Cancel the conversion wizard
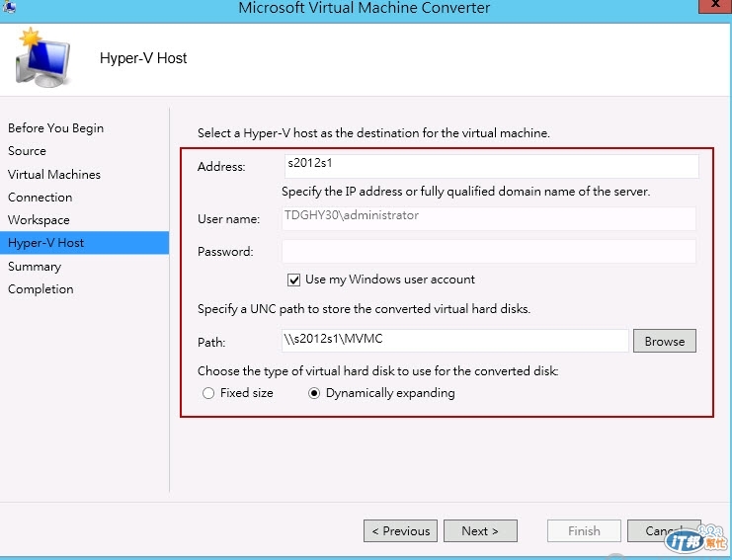The width and height of the screenshot is (732, 560). [x=664, y=531]
